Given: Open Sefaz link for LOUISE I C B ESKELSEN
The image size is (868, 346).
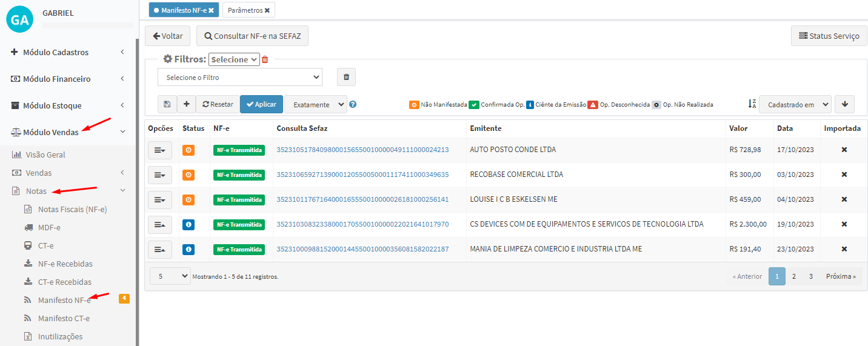Looking at the screenshot, I should (362, 199).
